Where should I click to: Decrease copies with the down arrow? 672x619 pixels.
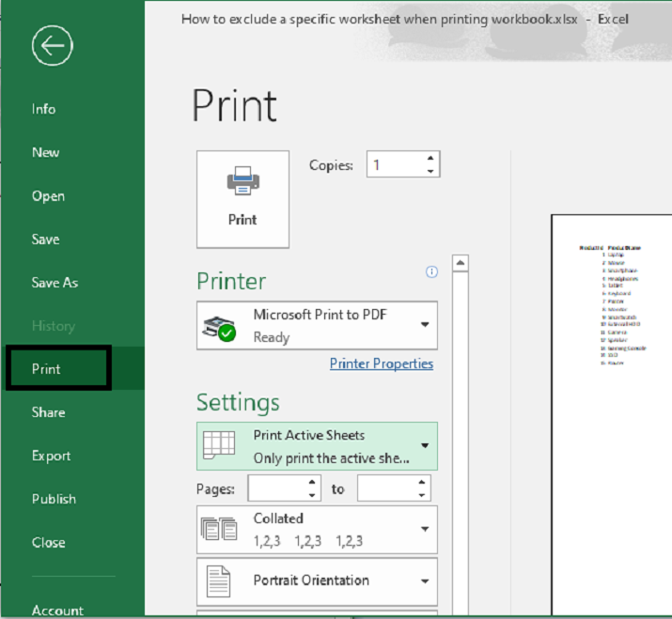[430, 172]
